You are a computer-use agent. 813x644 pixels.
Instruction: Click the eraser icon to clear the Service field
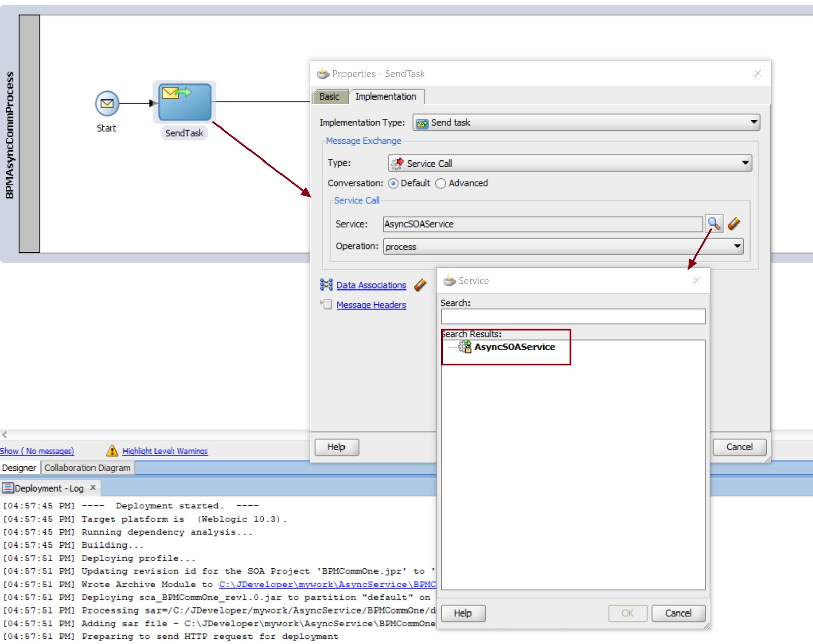point(733,224)
